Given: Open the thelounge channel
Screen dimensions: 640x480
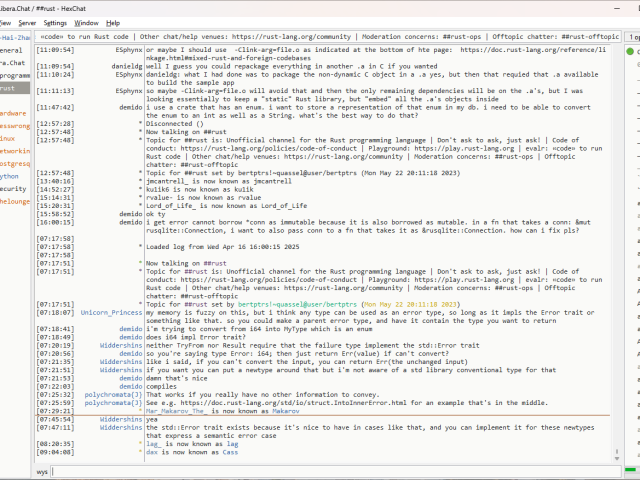Looking at the screenshot, I should (14, 201).
